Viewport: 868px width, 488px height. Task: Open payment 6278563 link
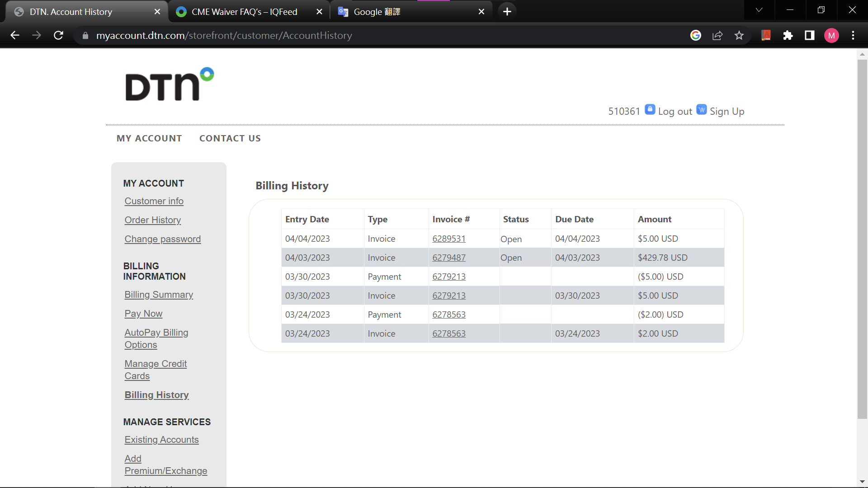[449, 314]
